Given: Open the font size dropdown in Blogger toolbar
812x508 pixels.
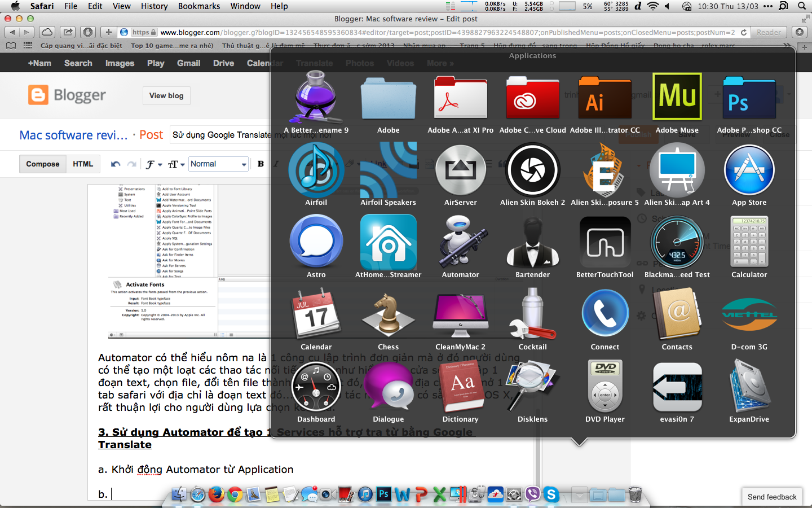Looking at the screenshot, I should (176, 164).
